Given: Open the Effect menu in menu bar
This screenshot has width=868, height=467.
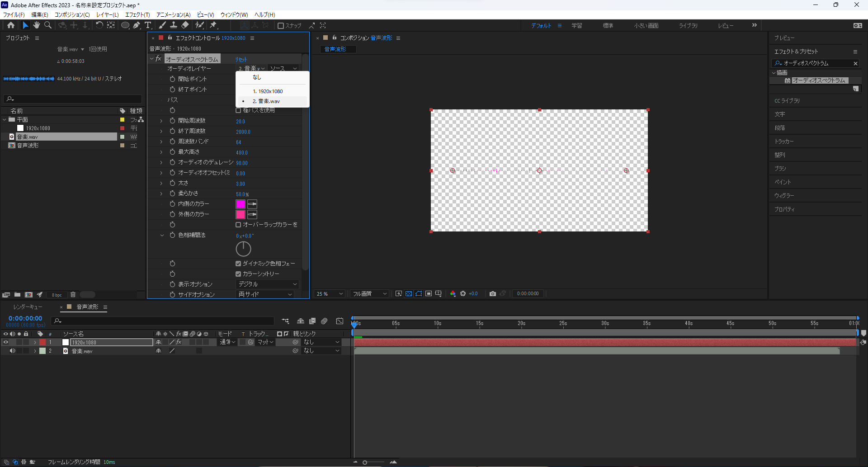Looking at the screenshot, I should 137,14.
